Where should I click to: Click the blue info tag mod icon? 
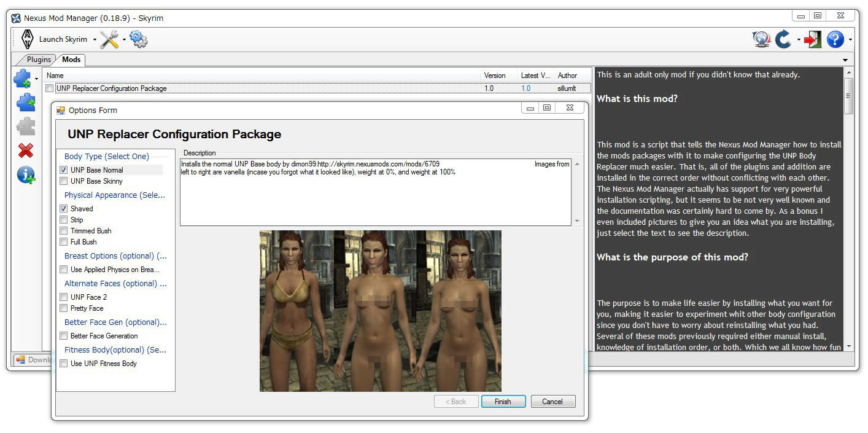pyautogui.click(x=26, y=175)
